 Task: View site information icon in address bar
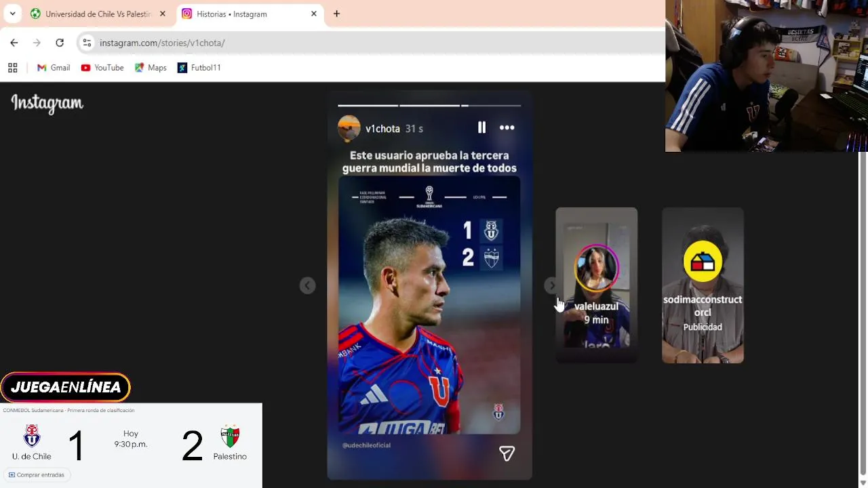(87, 43)
